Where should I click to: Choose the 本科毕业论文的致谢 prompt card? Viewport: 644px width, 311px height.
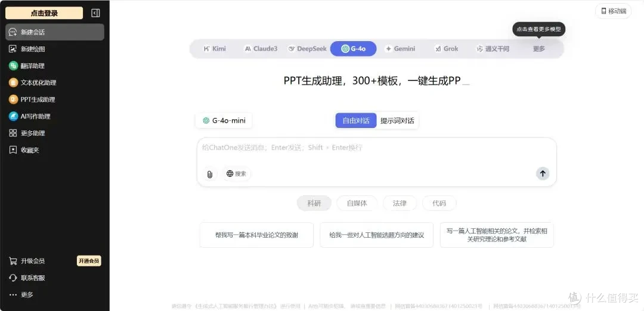click(256, 235)
